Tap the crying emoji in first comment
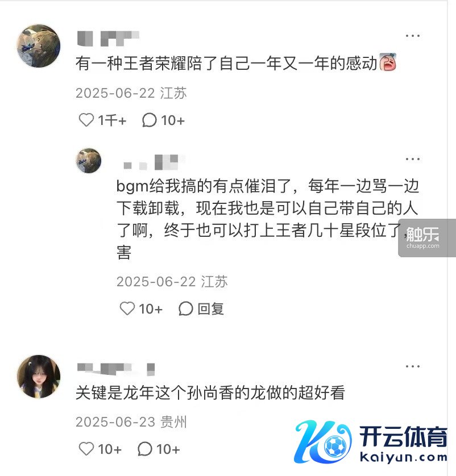The image size is (456, 476). 388,62
